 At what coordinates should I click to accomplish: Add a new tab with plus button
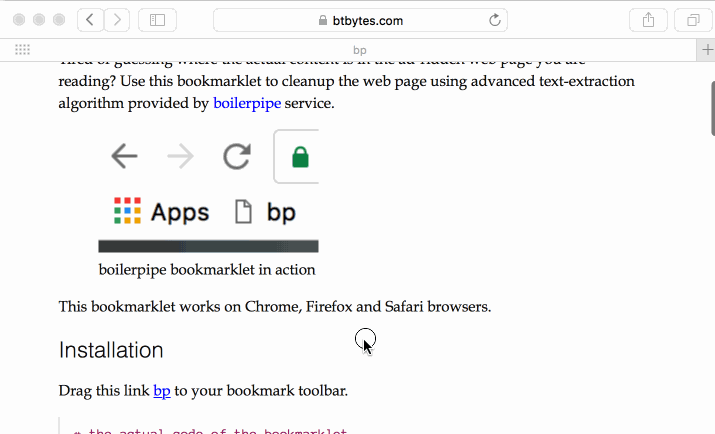click(706, 50)
